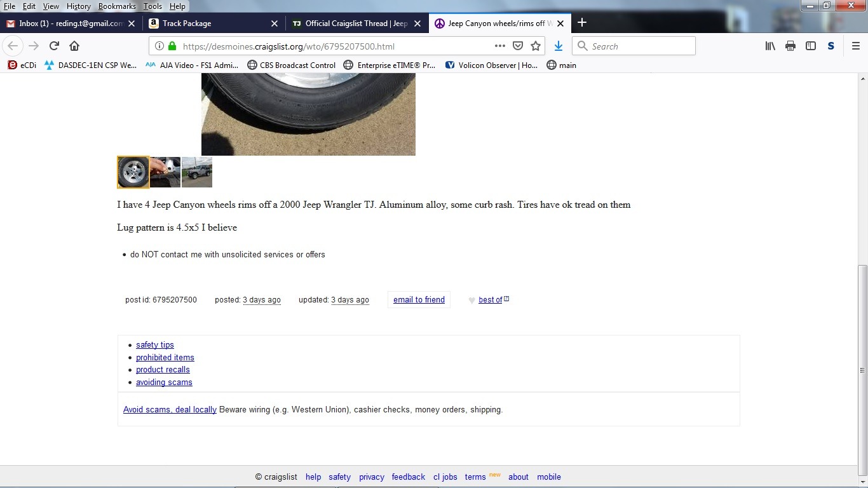Bookmark this page with the star icon

click(536, 46)
